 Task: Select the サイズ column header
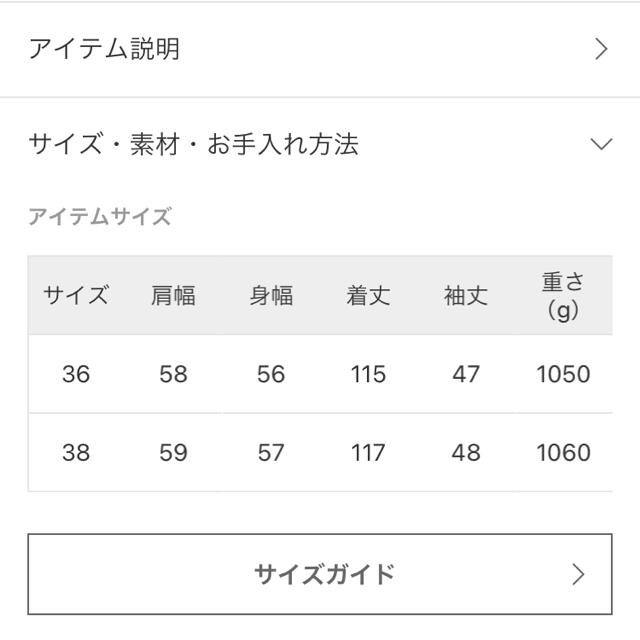coord(76,295)
